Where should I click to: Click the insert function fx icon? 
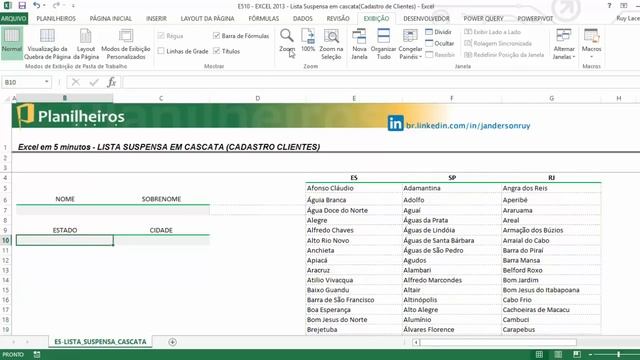(111, 82)
